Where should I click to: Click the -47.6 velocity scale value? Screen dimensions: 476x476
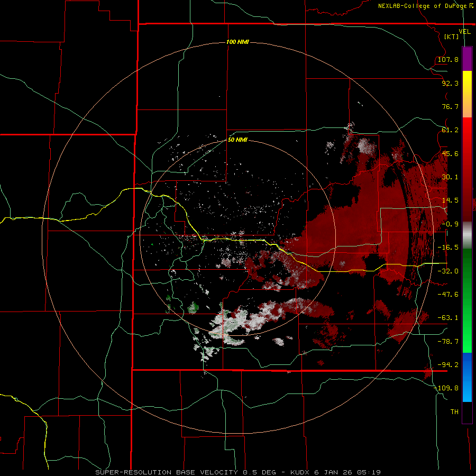pyautogui.click(x=448, y=295)
